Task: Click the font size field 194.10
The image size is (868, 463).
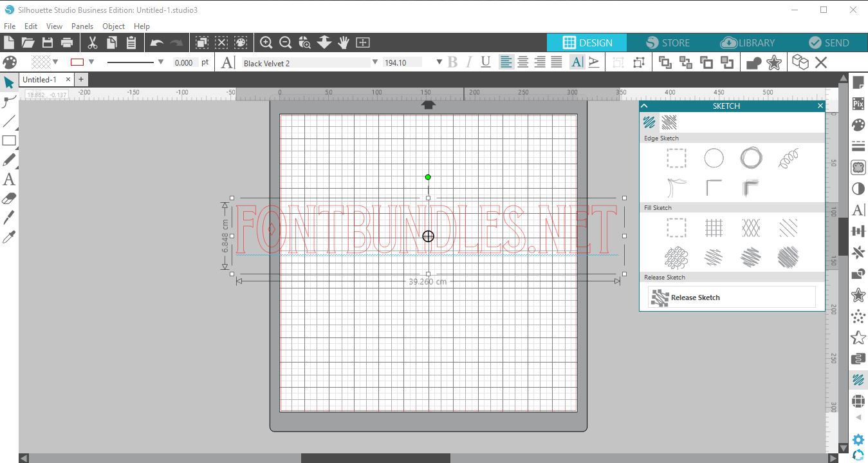Action: pos(403,62)
